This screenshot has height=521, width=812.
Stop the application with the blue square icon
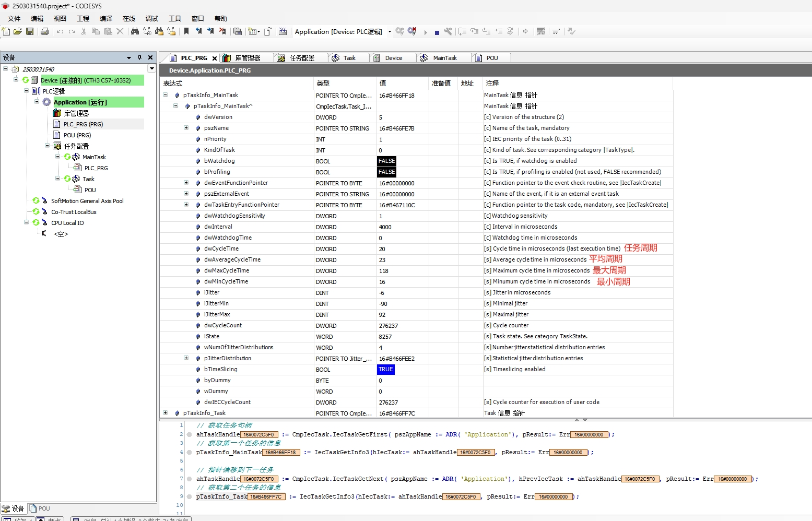tap(437, 32)
